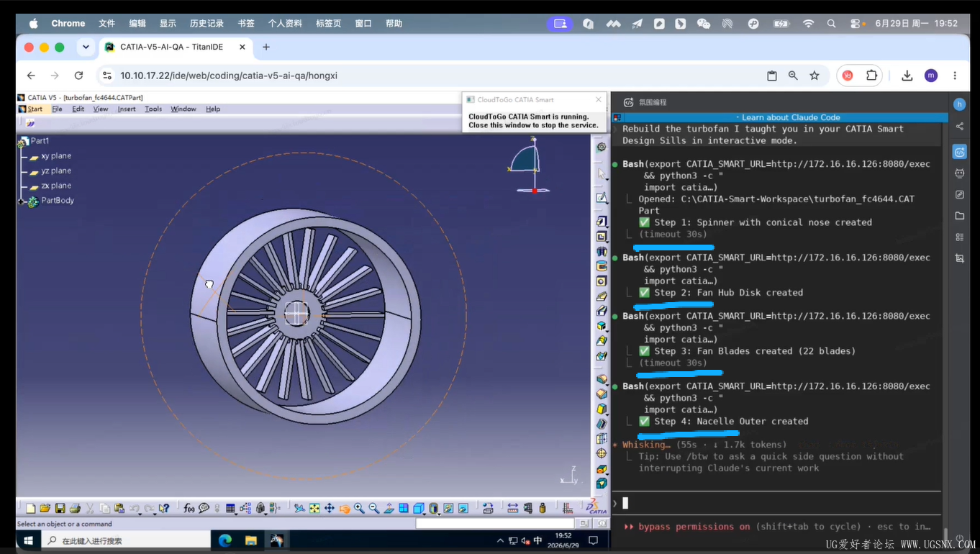
Task: Open the Tools menu in CATIA
Action: click(153, 109)
